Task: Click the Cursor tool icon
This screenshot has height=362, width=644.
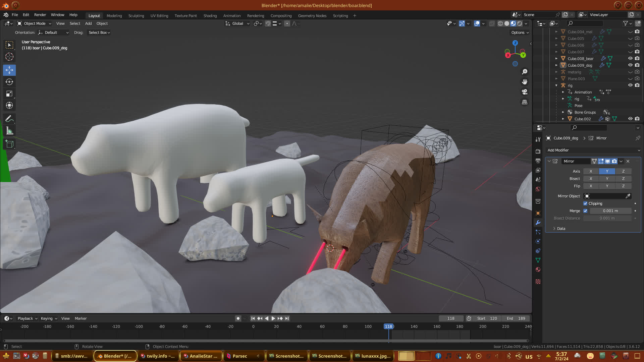Action: [9, 57]
